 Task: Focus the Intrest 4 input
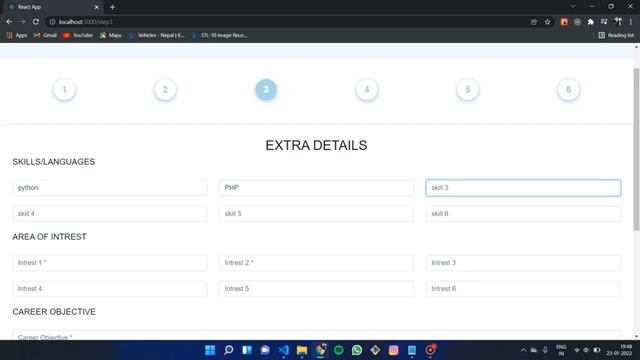tap(110, 289)
